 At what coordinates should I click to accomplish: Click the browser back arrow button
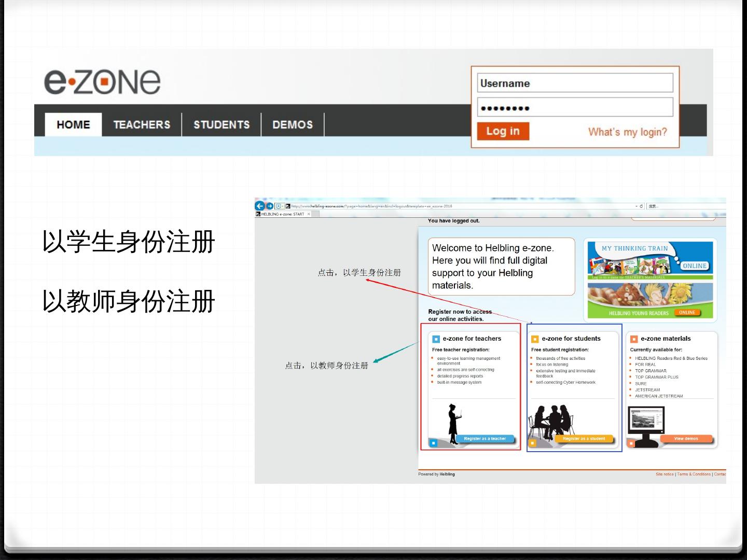point(259,206)
